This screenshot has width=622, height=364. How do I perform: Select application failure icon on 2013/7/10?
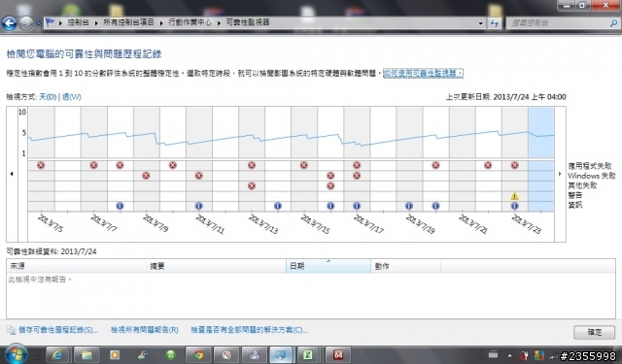click(173, 165)
